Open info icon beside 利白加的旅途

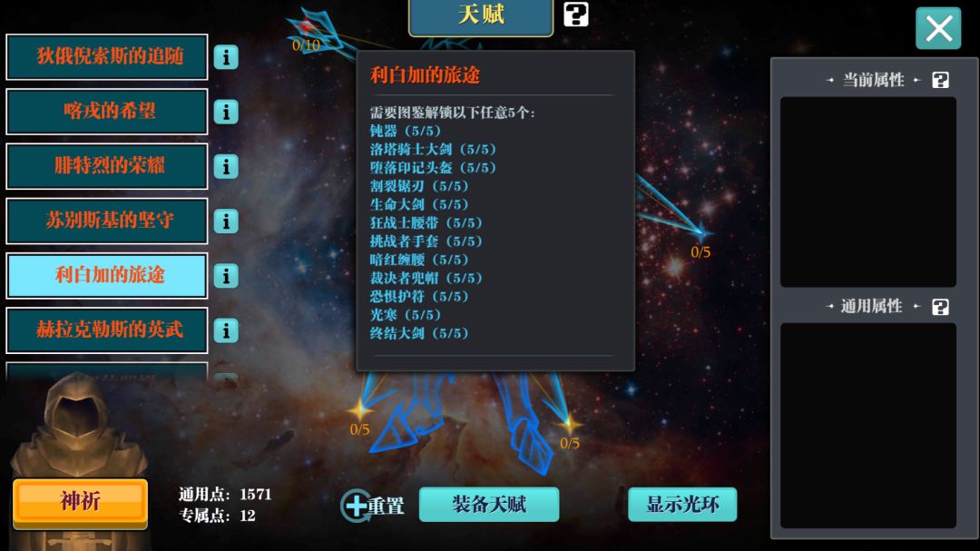point(226,276)
